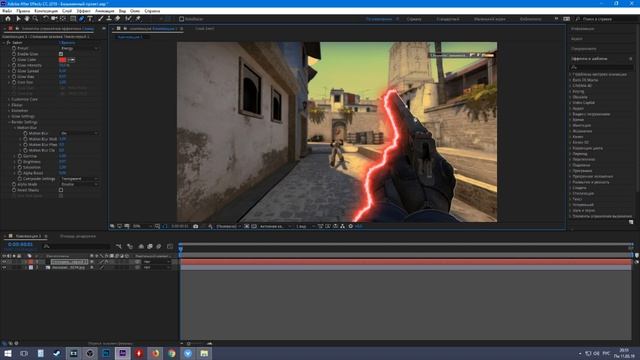Collapse the Render Settings group
This screenshot has height=360, width=640.
tap(9, 122)
